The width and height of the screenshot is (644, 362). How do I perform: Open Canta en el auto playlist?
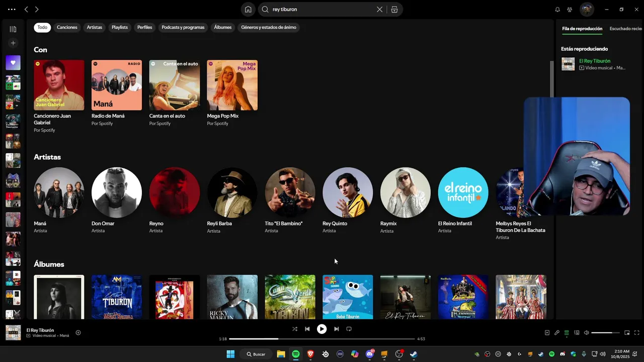click(175, 85)
